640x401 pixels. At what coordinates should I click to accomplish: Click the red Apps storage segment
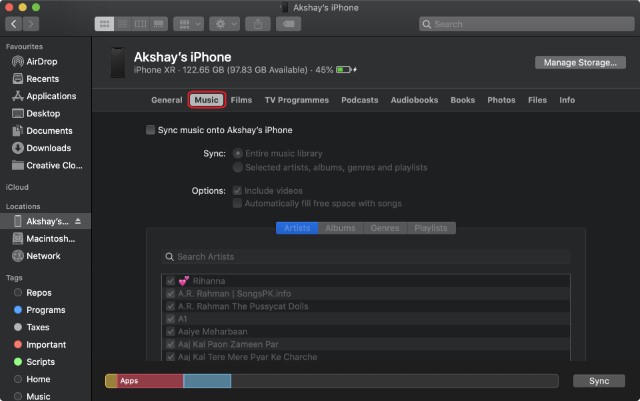[x=150, y=381]
